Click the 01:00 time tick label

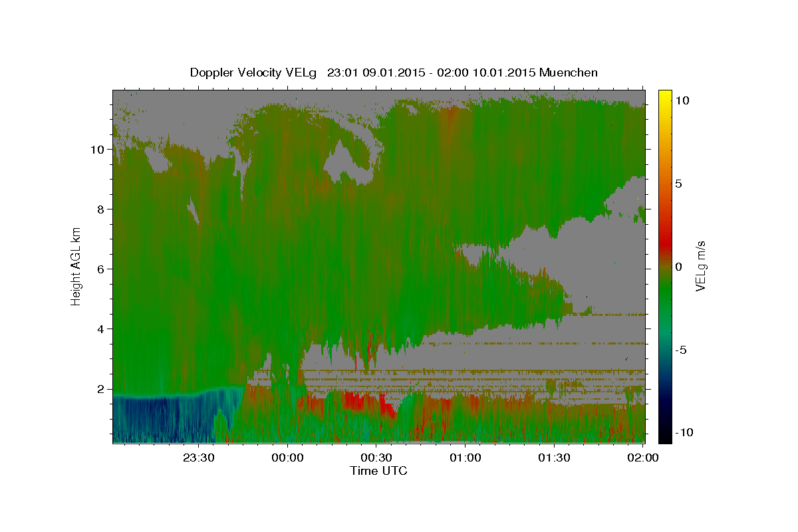[x=465, y=458]
